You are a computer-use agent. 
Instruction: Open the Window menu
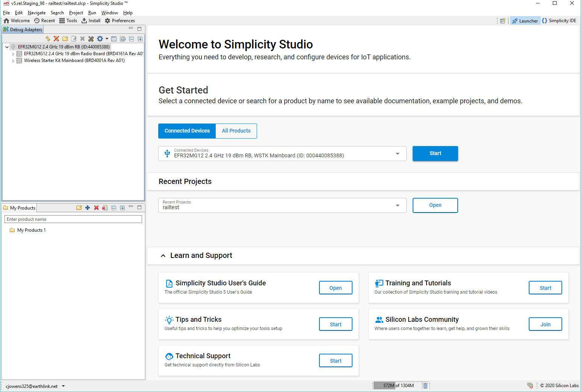(x=109, y=13)
